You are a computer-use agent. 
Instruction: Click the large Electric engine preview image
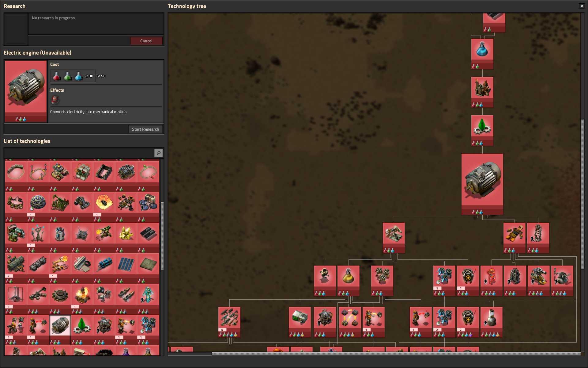tap(26, 91)
